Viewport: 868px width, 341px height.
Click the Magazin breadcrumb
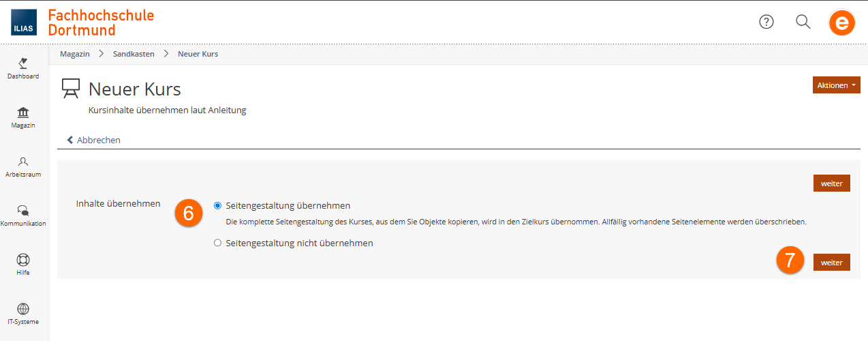[x=75, y=53]
